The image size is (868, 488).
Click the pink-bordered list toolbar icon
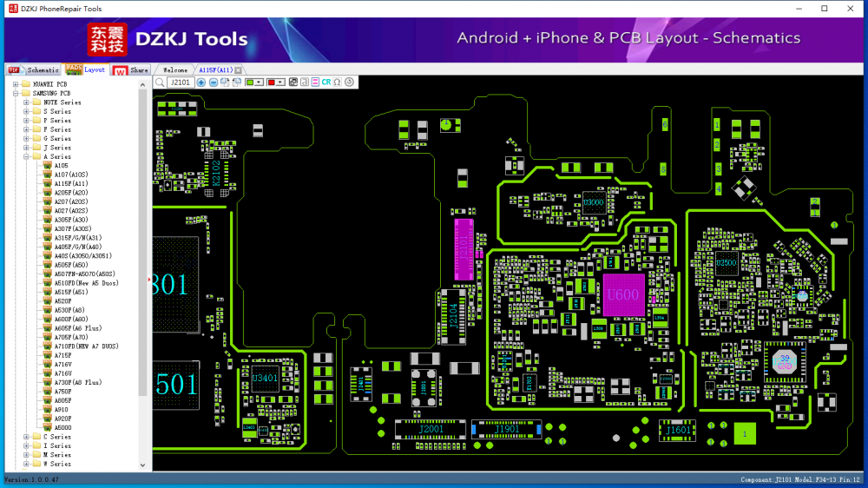click(315, 82)
